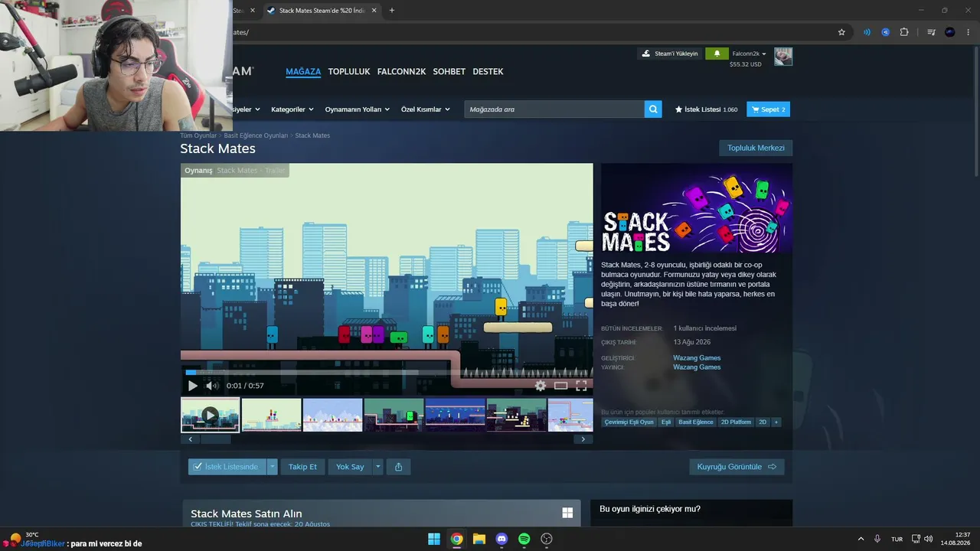
Task: Open the Wazang Games developer link
Action: click(697, 358)
